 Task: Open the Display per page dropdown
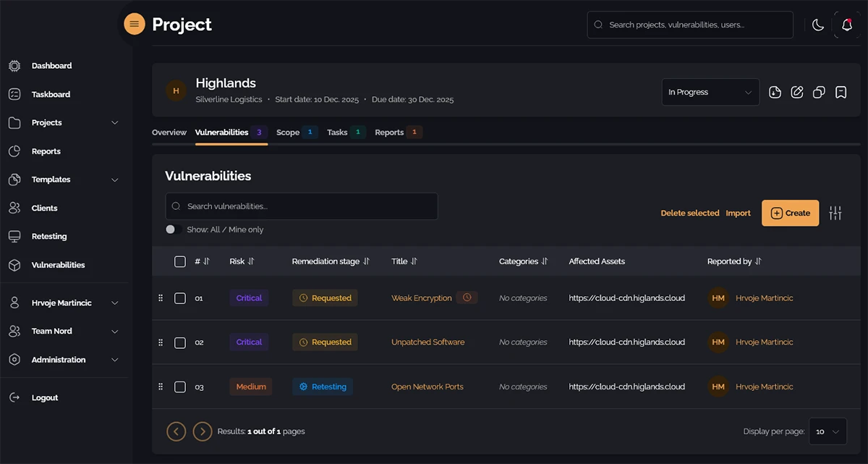[x=827, y=431]
